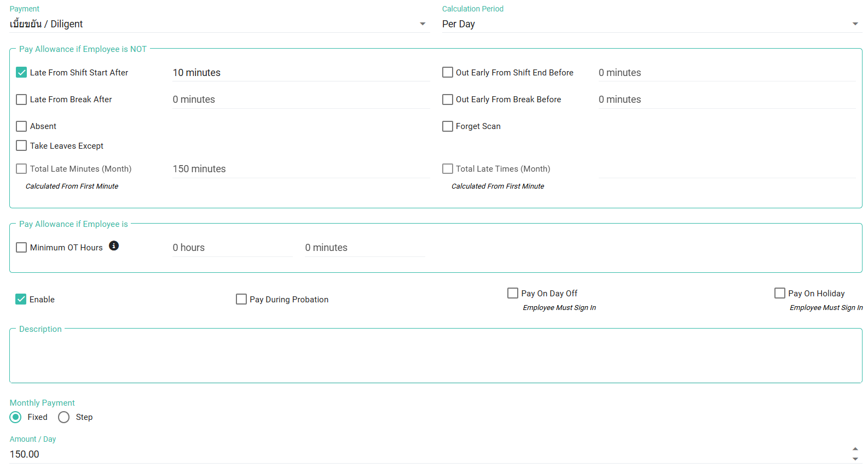Select the Fixed monthly payment radio

point(16,417)
